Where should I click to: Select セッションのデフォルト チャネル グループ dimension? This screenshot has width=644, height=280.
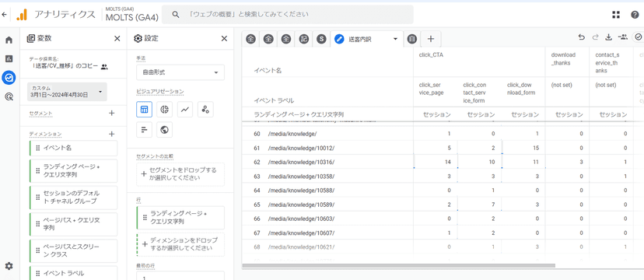[74, 198]
